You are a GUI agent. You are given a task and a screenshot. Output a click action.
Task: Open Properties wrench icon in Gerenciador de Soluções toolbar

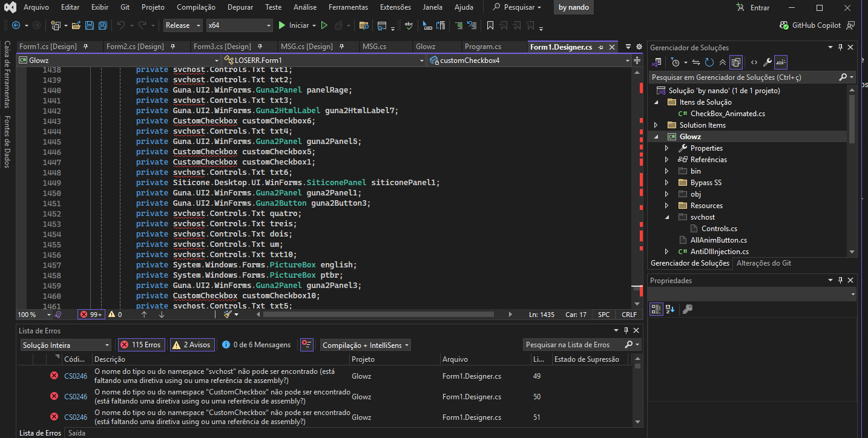click(x=768, y=62)
